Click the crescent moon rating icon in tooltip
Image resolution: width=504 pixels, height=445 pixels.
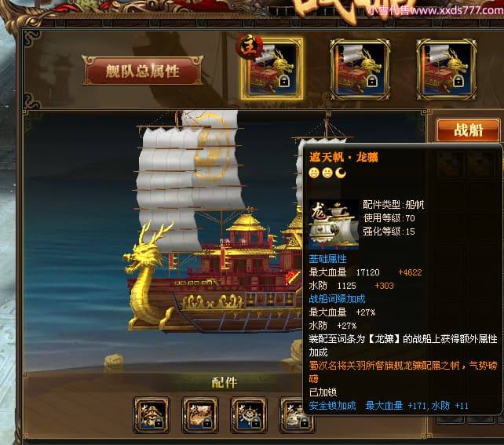(341, 173)
